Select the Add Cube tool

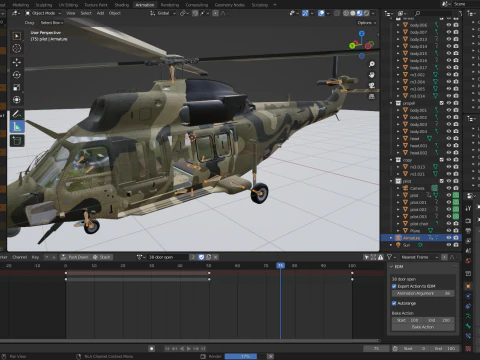[17, 141]
